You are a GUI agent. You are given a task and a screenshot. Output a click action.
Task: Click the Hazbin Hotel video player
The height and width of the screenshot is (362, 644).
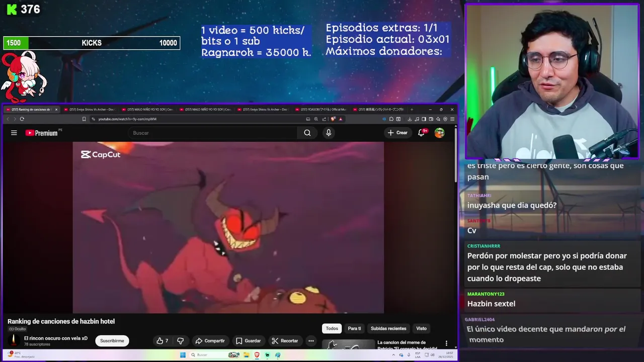tap(228, 227)
